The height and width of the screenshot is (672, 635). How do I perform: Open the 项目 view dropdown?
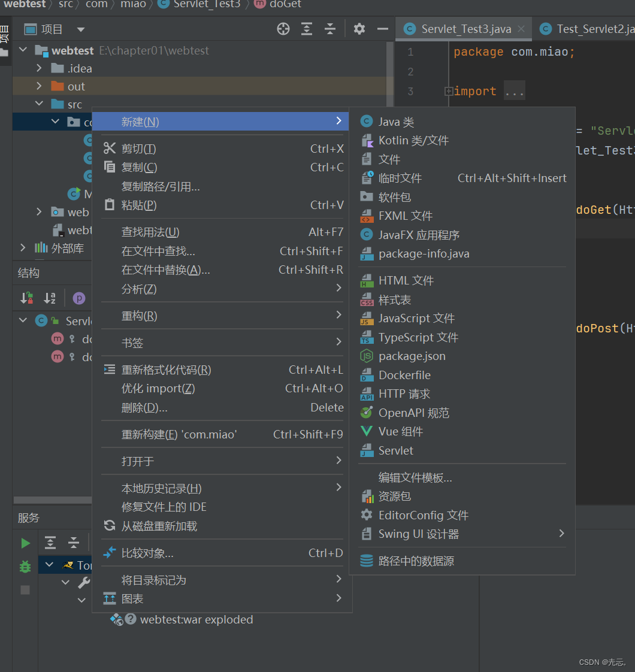click(81, 29)
